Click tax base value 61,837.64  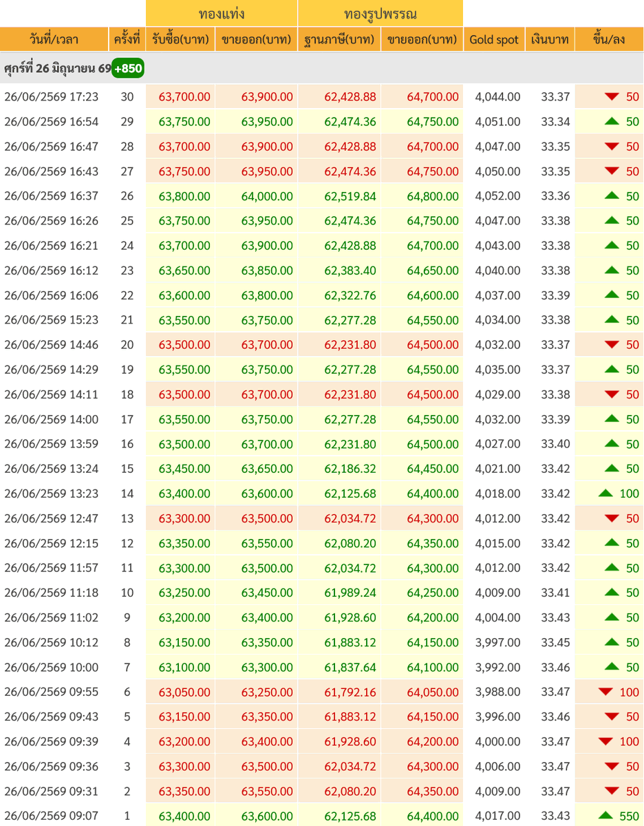coord(350,667)
